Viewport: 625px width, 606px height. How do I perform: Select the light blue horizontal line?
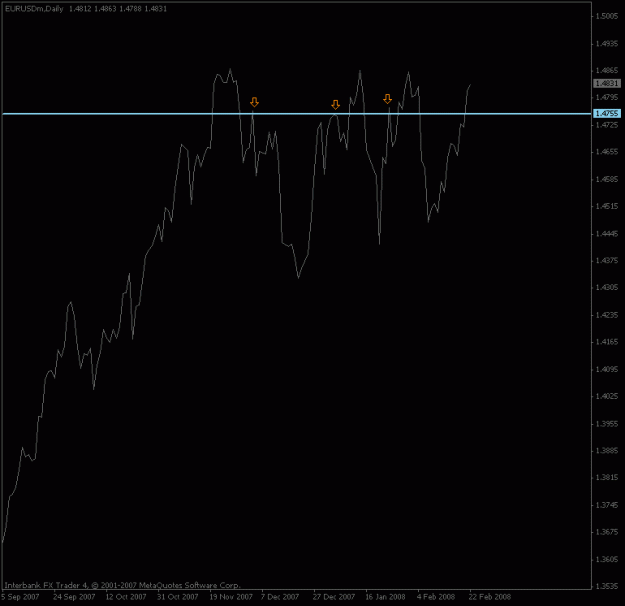[x=297, y=114]
